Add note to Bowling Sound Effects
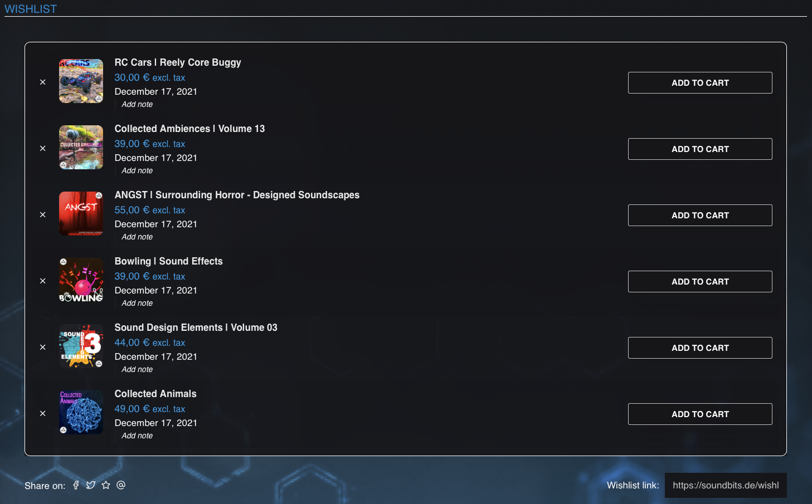The image size is (812, 504). (x=137, y=304)
